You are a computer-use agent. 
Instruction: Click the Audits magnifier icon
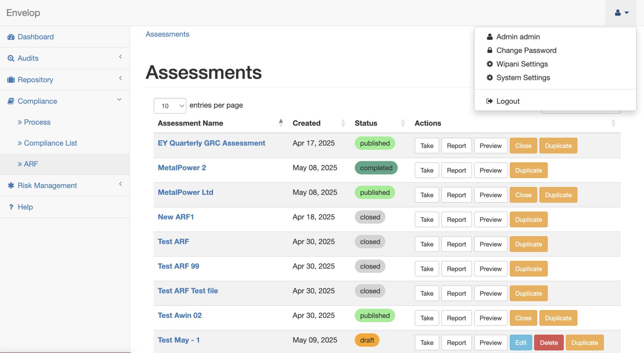[x=11, y=58]
